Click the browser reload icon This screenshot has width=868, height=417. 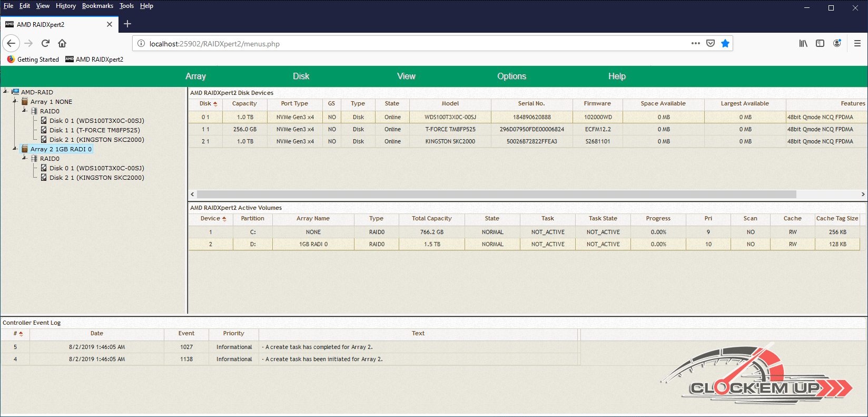click(x=45, y=43)
